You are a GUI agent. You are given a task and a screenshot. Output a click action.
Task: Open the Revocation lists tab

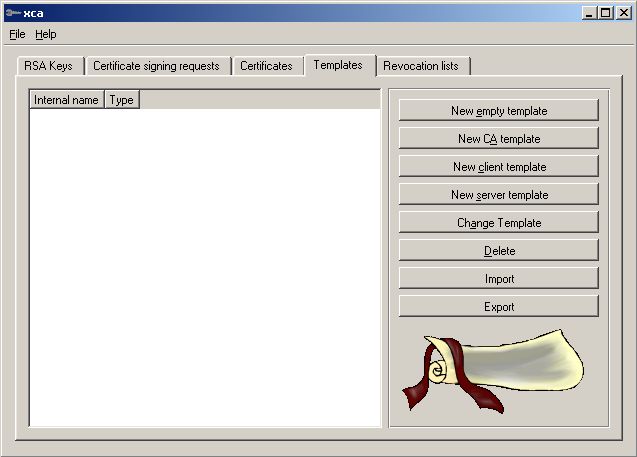click(x=421, y=66)
